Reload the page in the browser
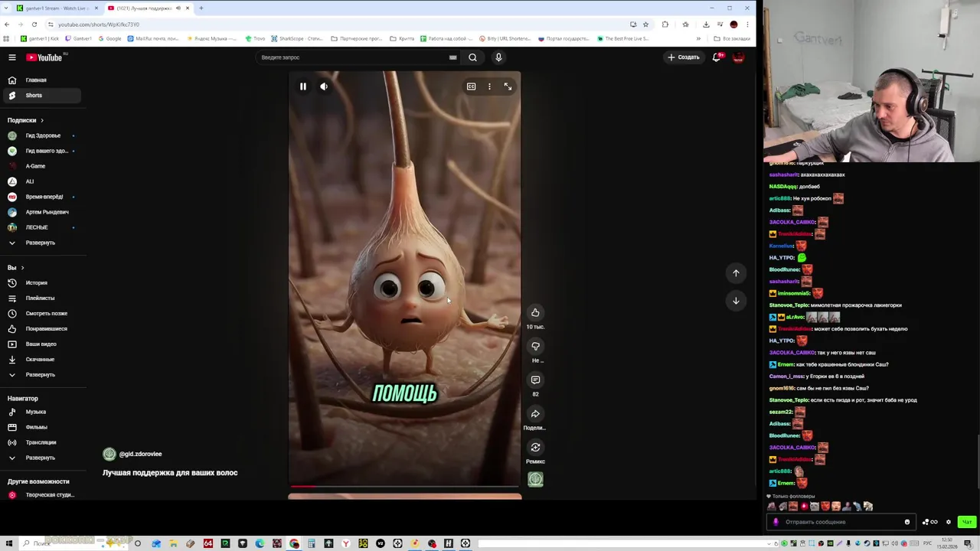The height and width of the screenshot is (551, 980). (x=34, y=24)
